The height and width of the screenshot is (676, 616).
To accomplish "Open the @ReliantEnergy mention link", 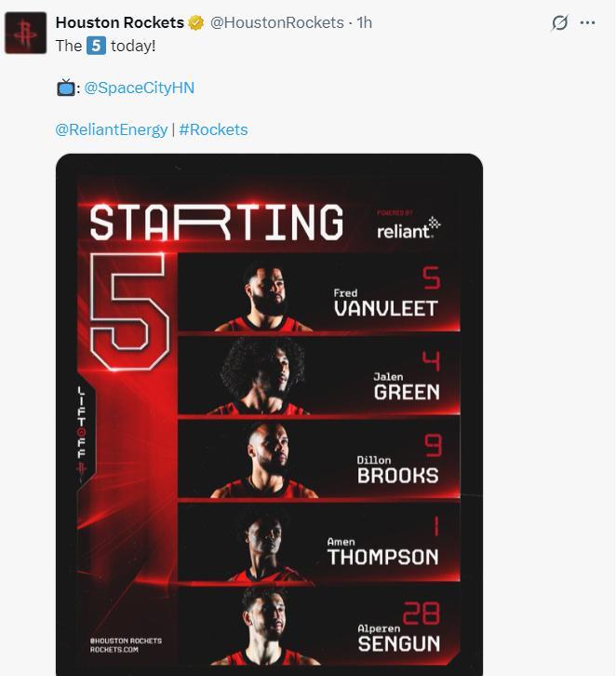I will point(111,129).
